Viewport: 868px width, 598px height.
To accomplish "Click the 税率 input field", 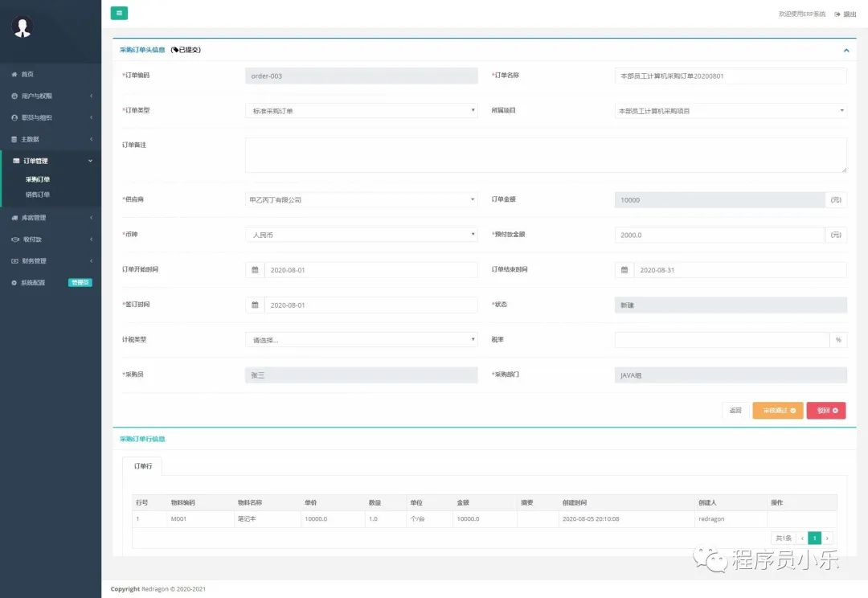I will 722,340.
